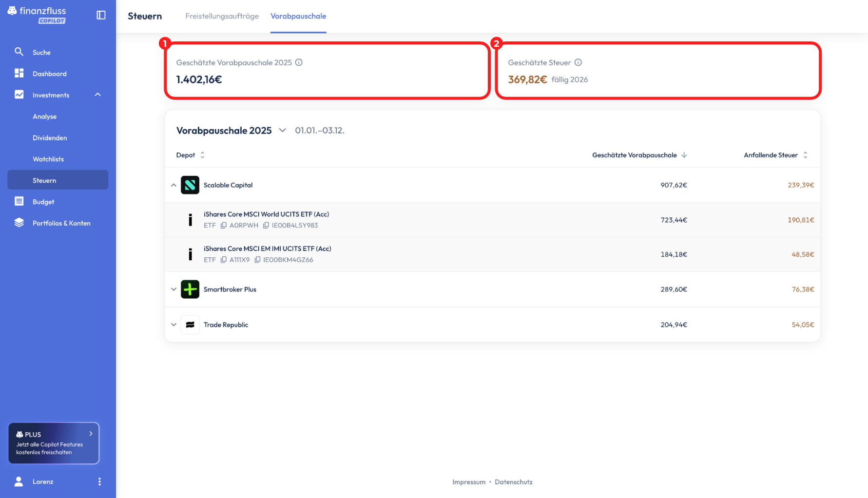Copy ISIN IE00BKM4GZ66 via copy icon

pos(257,260)
